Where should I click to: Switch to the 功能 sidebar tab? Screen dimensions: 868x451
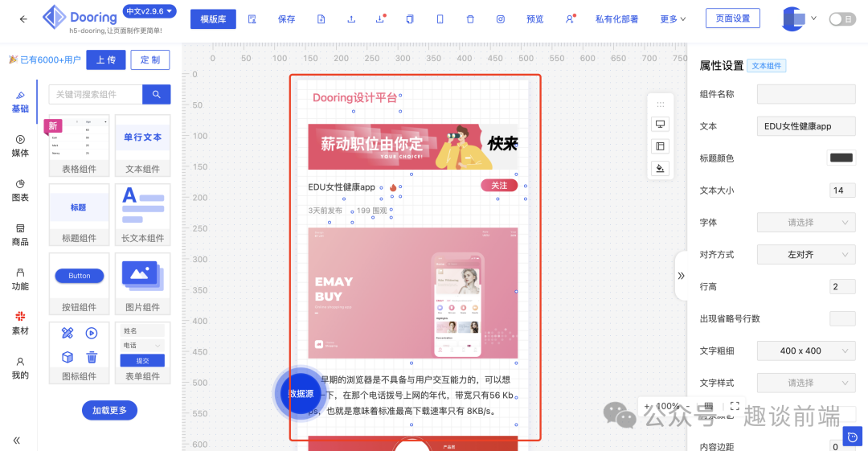click(x=20, y=279)
